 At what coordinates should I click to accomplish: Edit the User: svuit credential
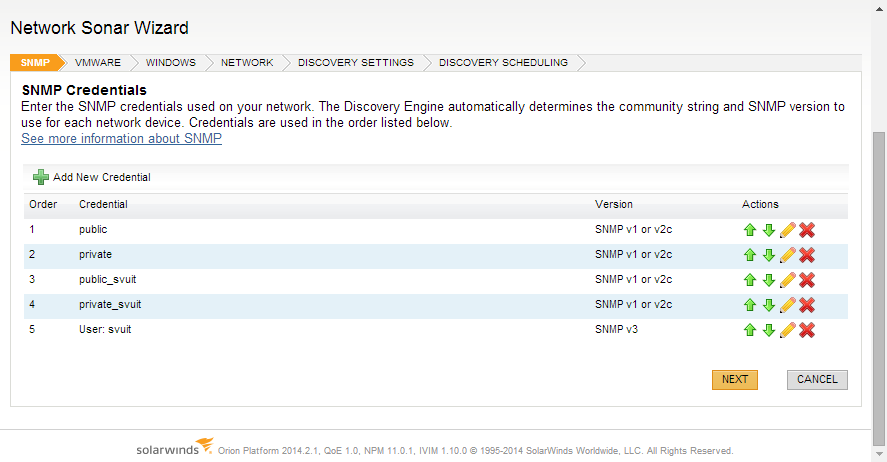(787, 330)
